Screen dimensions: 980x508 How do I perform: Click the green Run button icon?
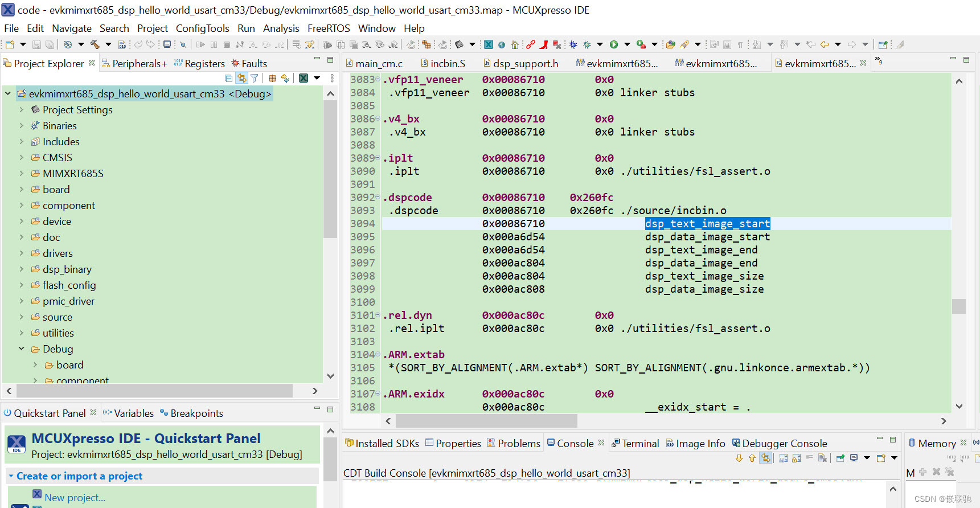[x=614, y=44]
